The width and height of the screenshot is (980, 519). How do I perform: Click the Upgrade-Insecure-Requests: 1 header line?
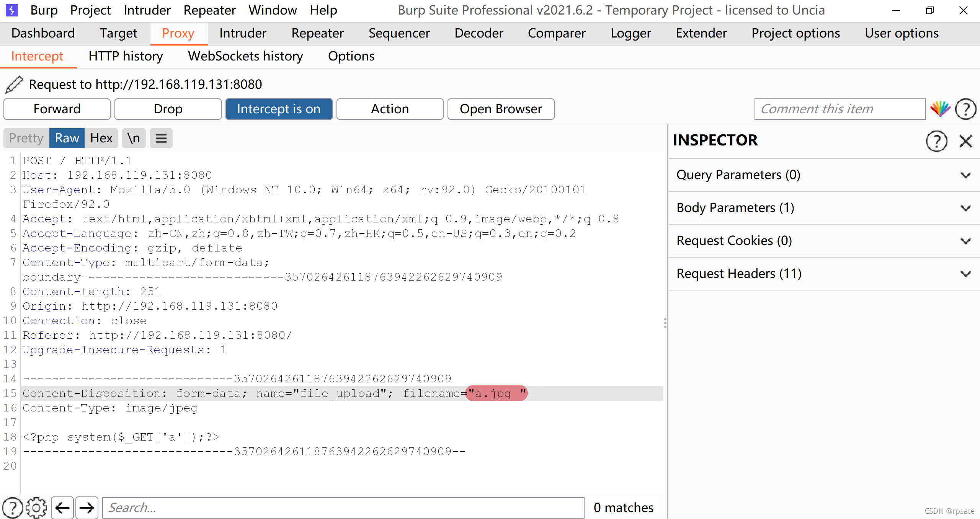coord(125,349)
